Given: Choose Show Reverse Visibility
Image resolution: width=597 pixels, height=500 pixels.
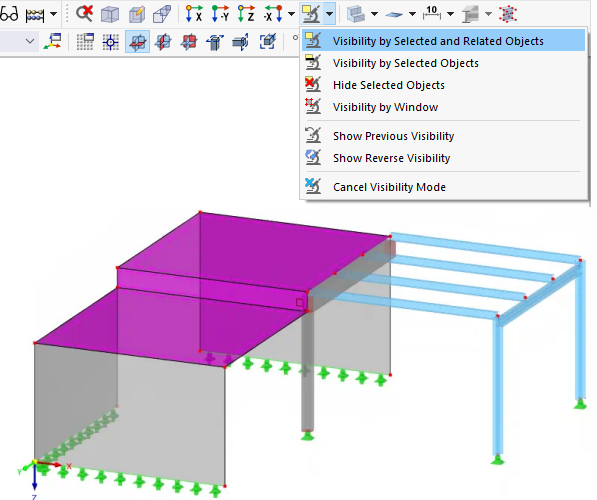Looking at the screenshot, I should tap(443, 158).
